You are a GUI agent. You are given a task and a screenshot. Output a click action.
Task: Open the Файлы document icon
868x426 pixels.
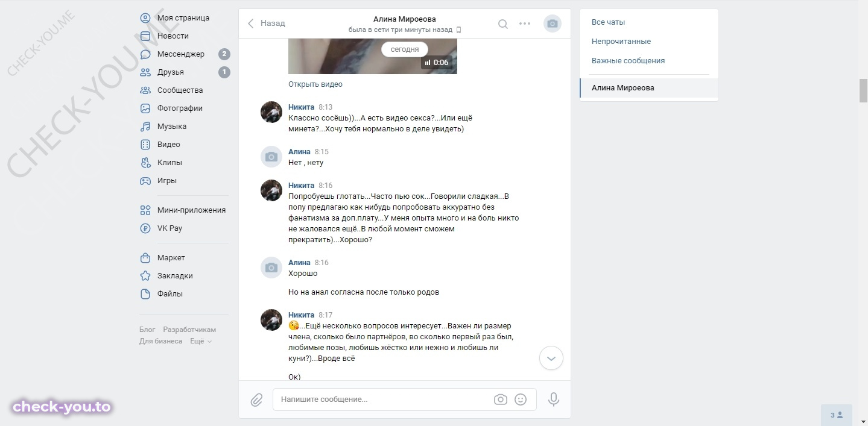(145, 294)
